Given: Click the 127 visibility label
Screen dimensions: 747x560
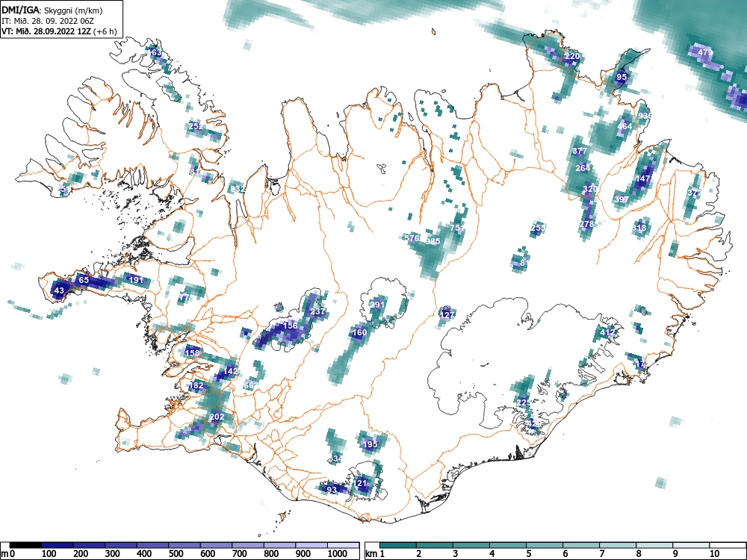Looking at the screenshot, I should click(447, 315).
